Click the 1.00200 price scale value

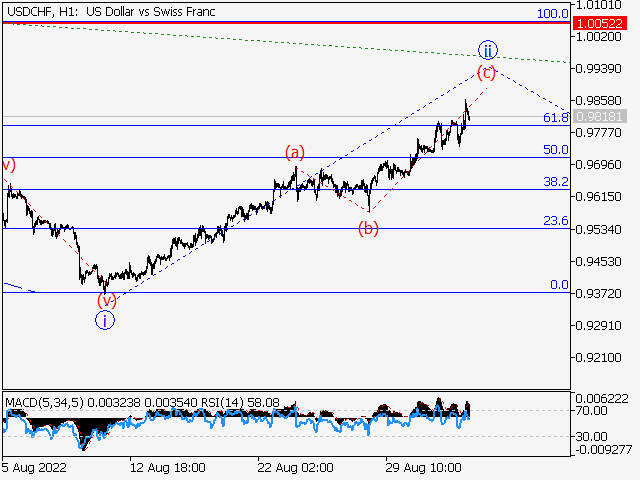598,37
